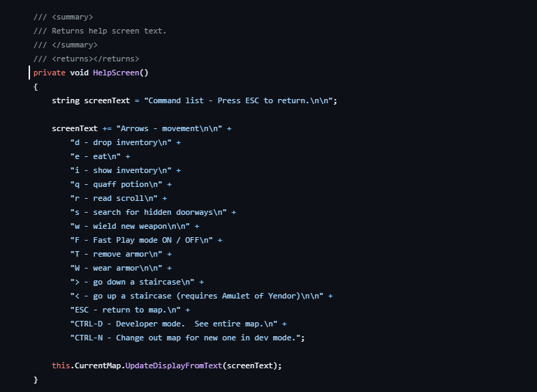Click the HelpScreen method name
The image size is (537, 392).
point(116,73)
